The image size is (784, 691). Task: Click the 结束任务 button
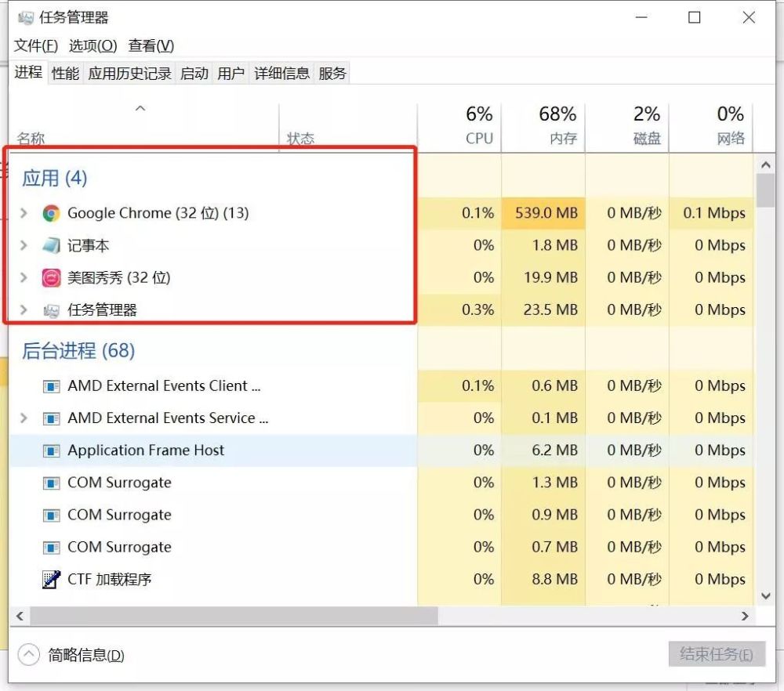(x=717, y=654)
